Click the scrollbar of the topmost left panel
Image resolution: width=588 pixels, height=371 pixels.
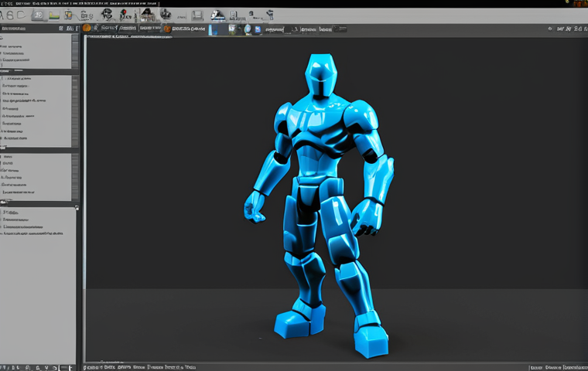(x=75, y=51)
